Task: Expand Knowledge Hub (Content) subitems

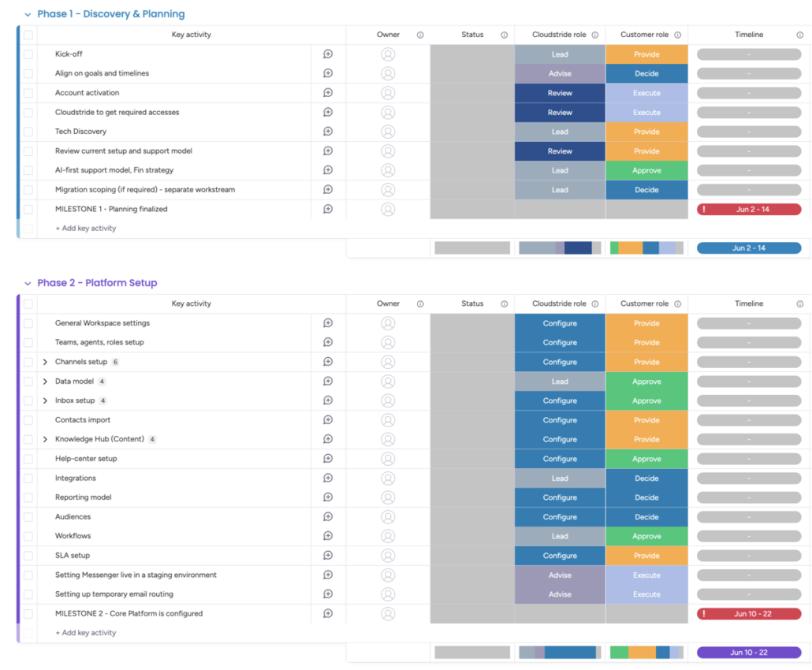Action: coord(45,439)
